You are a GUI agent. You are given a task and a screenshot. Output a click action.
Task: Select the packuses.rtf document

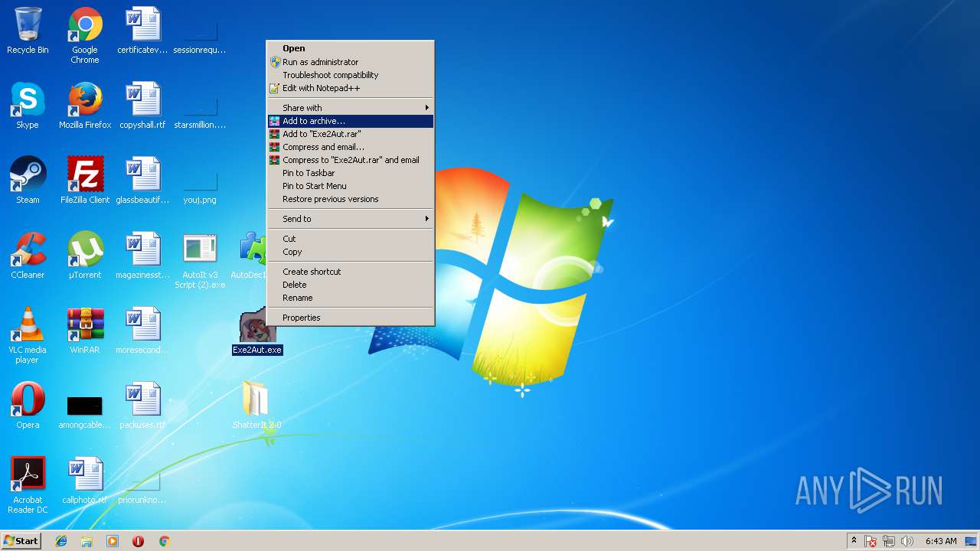coord(142,406)
